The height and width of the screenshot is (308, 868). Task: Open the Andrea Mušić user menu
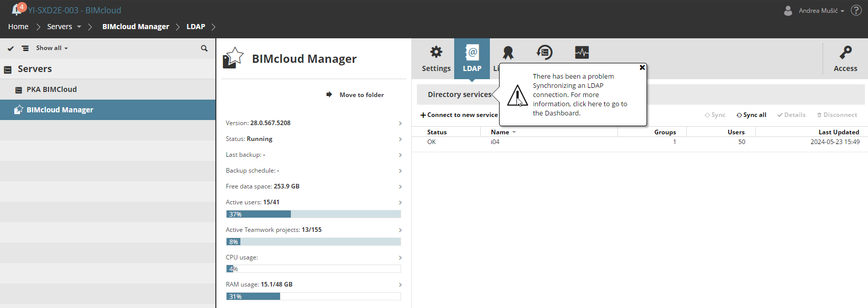[x=821, y=11]
